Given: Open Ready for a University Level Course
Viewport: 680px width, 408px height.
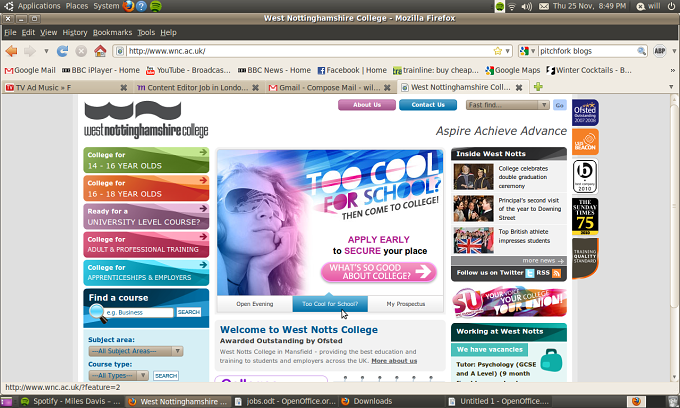Looking at the screenshot, I should pyautogui.click(x=146, y=216).
